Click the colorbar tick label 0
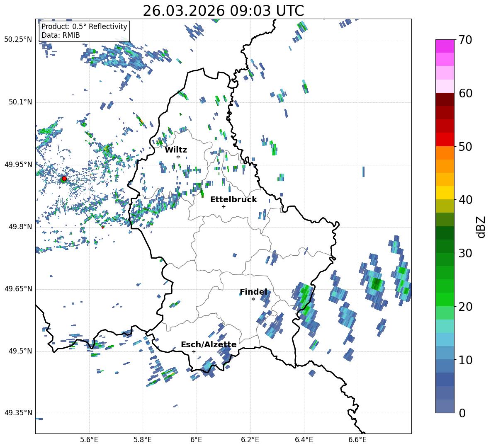Screen dimensions: 491x448 pyautogui.click(x=462, y=413)
